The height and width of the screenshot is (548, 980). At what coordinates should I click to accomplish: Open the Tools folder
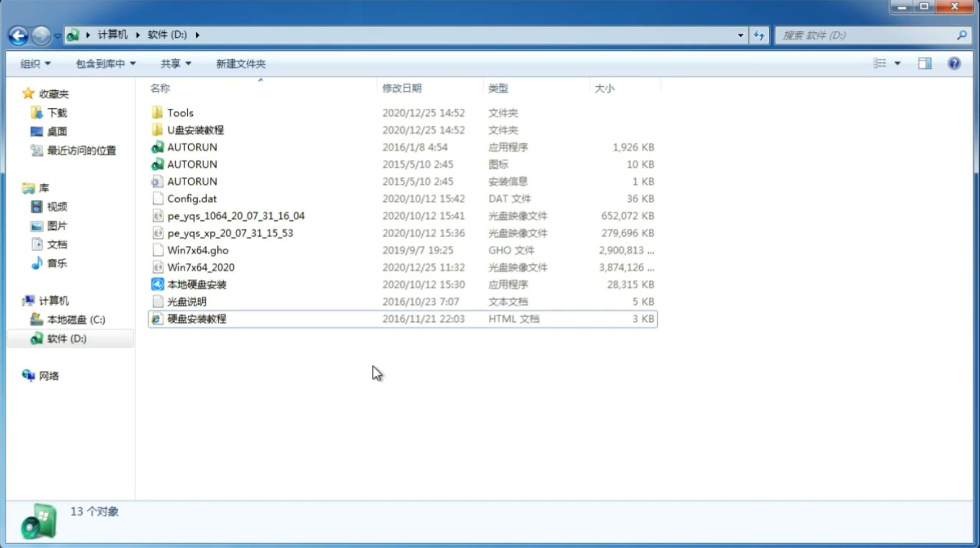(x=180, y=112)
